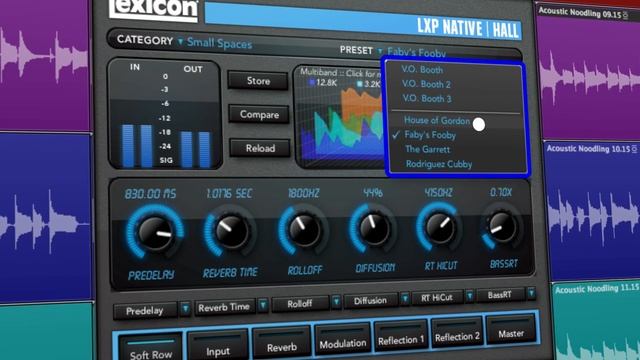The height and width of the screenshot is (360, 640).
Task: Open the RT HiCut soft row assignment
Action: coord(437,298)
